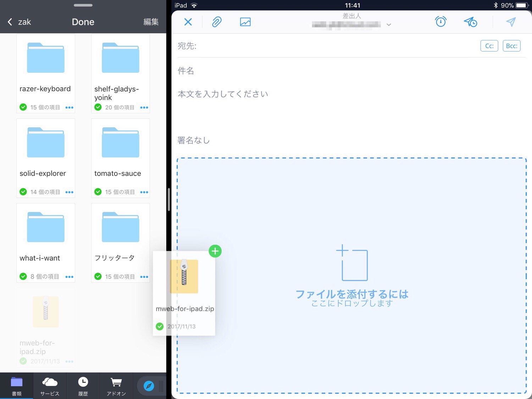Tap the 20 個の項目 count text
Image resolution: width=532 pixels, height=399 pixels.
[120, 107]
